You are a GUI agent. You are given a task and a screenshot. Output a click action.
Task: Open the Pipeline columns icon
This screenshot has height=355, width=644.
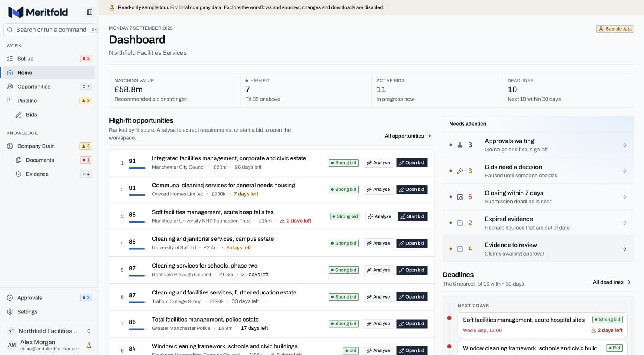click(x=10, y=101)
